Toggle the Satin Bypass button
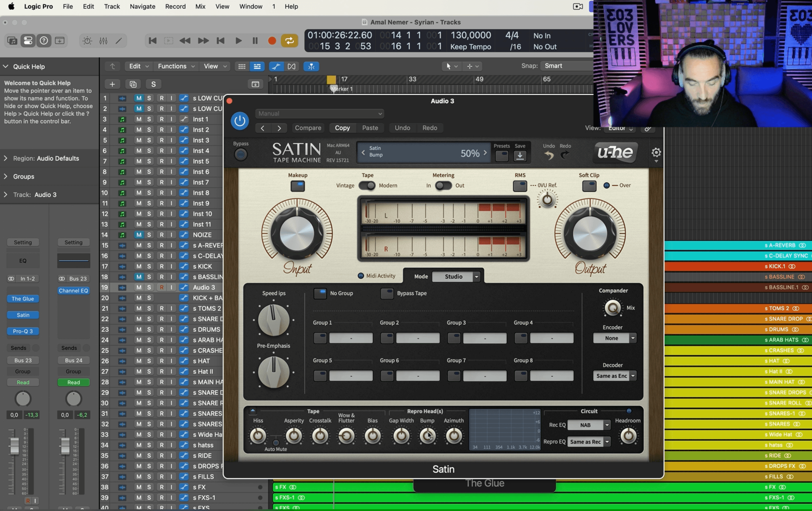Image resolution: width=812 pixels, height=511 pixels. pyautogui.click(x=241, y=155)
